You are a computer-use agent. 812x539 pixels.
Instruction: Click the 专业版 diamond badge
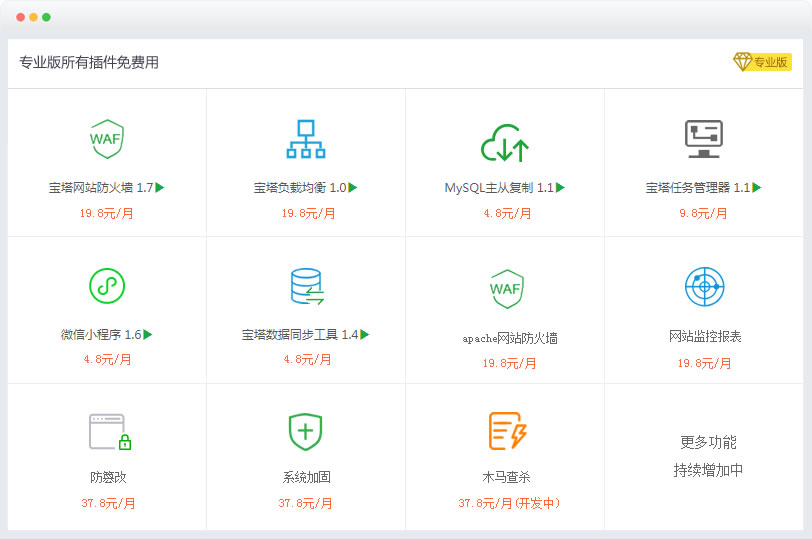(x=762, y=62)
